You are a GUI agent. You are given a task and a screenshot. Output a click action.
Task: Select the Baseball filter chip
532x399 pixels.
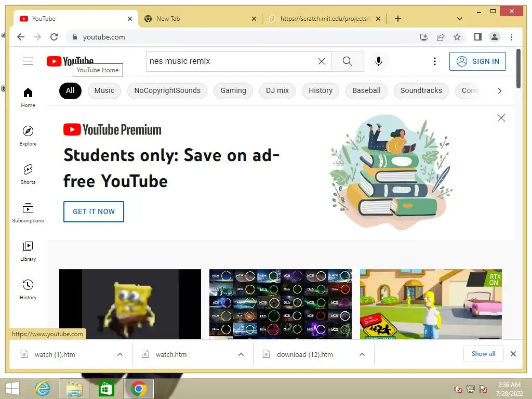[x=366, y=90]
